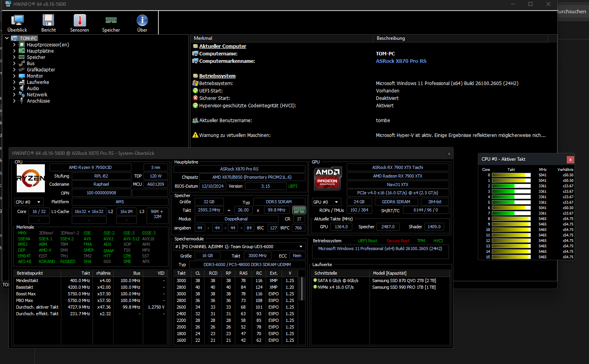This screenshot has height=364, width=589.
Task: Click the AMD Ryzen 9 7950X3D field
Action: click(x=90, y=167)
